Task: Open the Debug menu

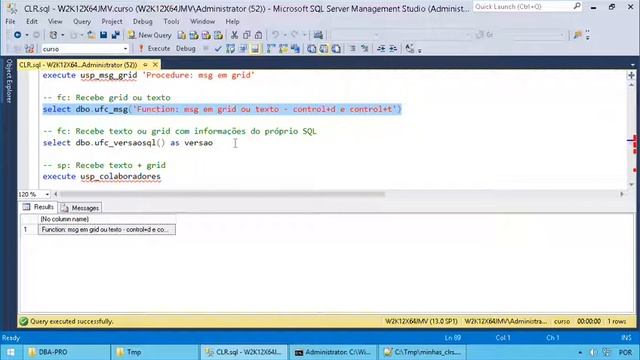Action: 142,22
